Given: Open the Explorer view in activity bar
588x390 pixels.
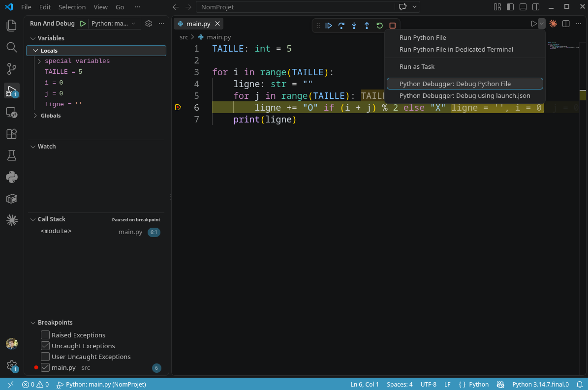Looking at the screenshot, I should 12,26.
